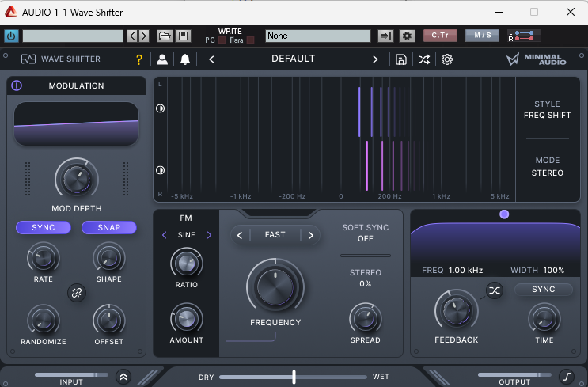This screenshot has height=387, width=588.
Task: Toggle the delay time SYNC button
Action: pyautogui.click(x=544, y=290)
